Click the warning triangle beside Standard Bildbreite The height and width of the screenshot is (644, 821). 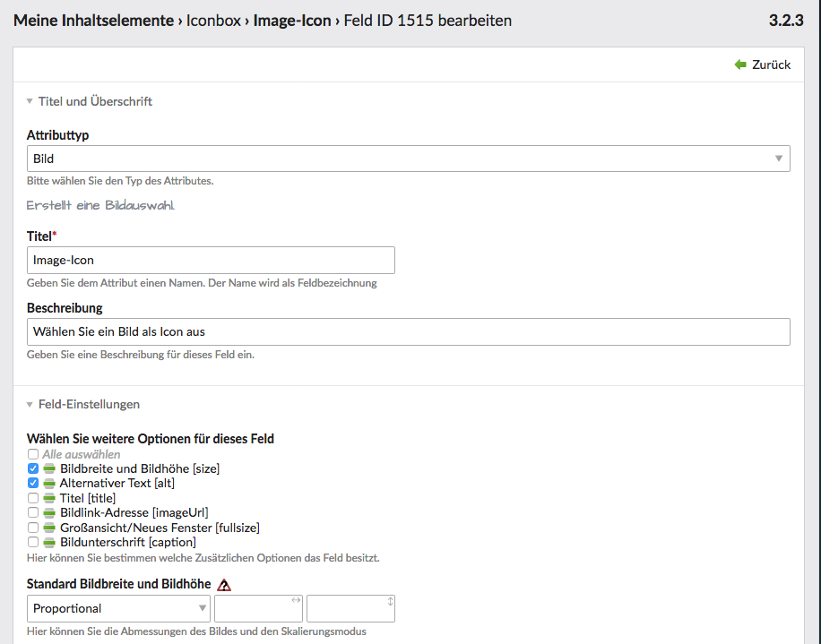pyautogui.click(x=224, y=585)
